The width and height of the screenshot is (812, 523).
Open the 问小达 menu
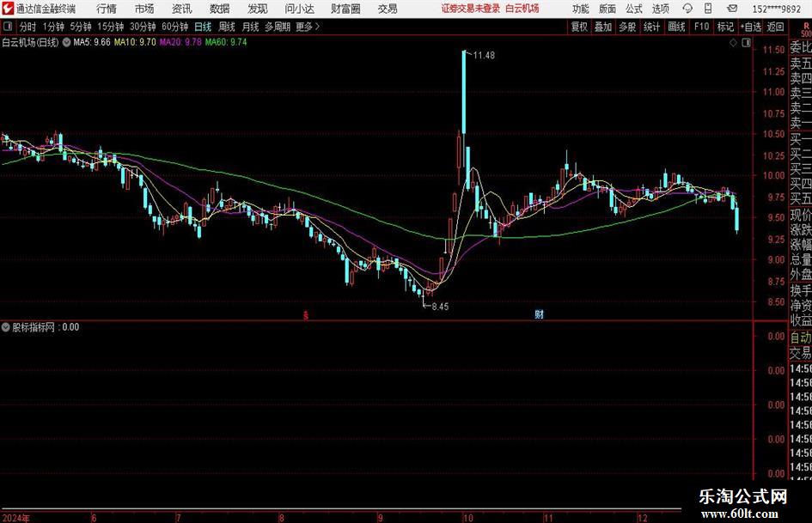coord(299,9)
